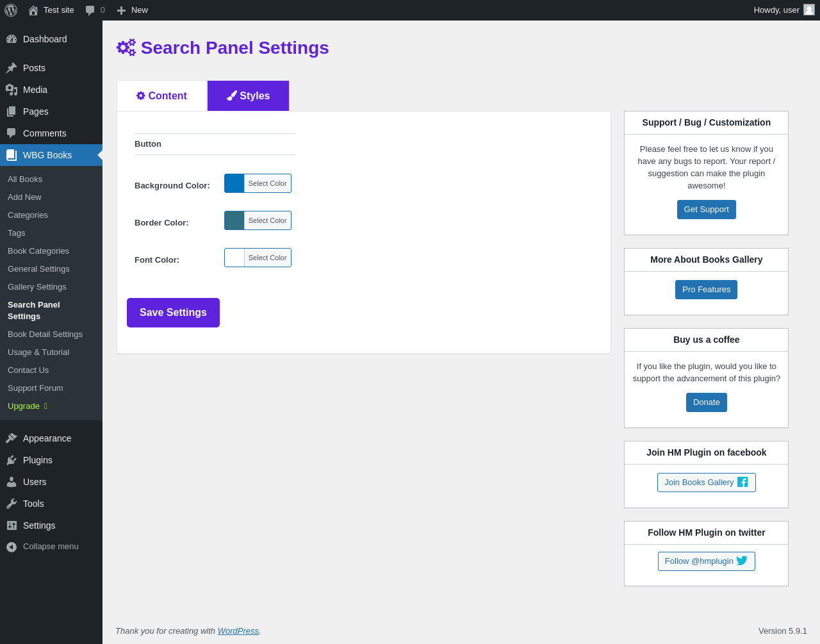Click the user avatar icon
Image resolution: width=820 pixels, height=644 pixels.
click(809, 10)
